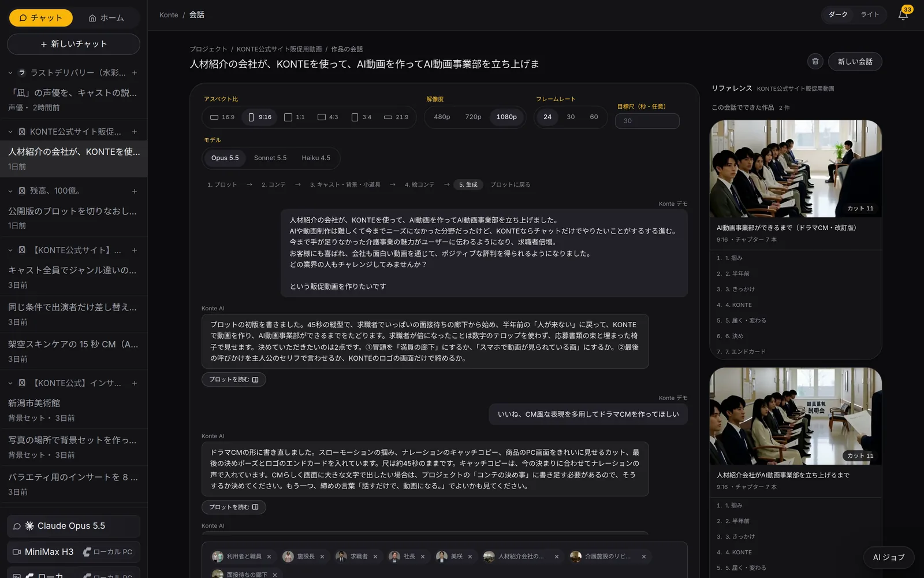Viewport: 924px width, 578px height.
Task: Click the plus icon on the 【KONTE公式】インサ… row
Action: click(135, 383)
